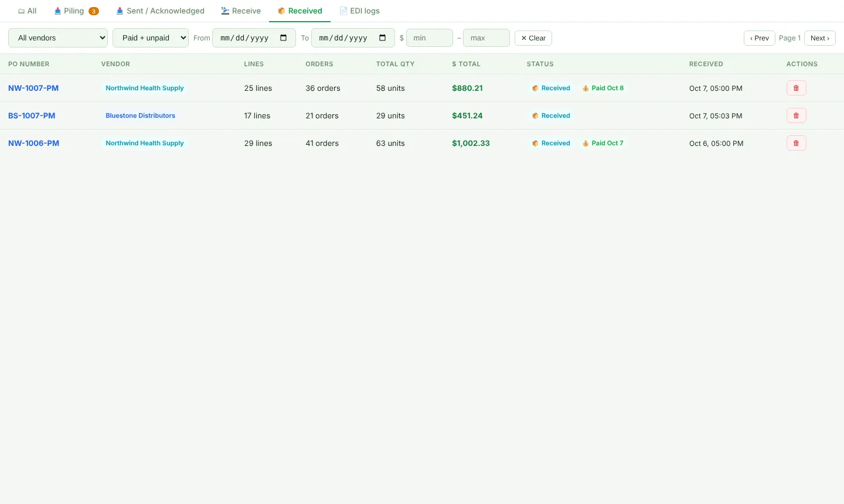Expand the Paid + unpaid filter
This screenshot has height=504, width=844.
pyautogui.click(x=151, y=38)
